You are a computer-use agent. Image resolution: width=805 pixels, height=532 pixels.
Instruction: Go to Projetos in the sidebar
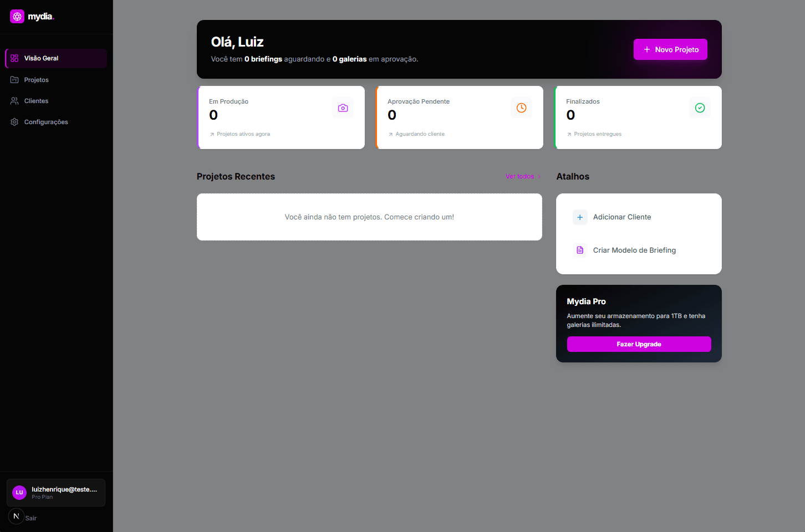[x=37, y=80]
